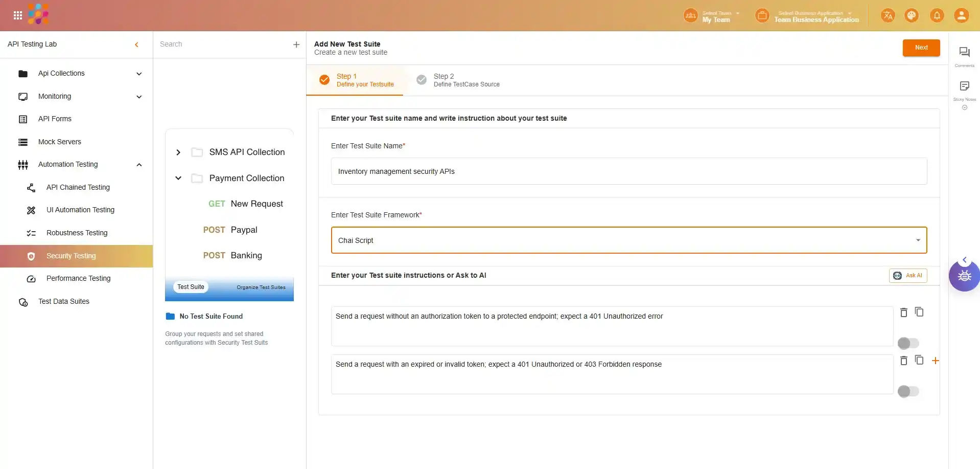Expand the Api Collections menu

[139, 74]
